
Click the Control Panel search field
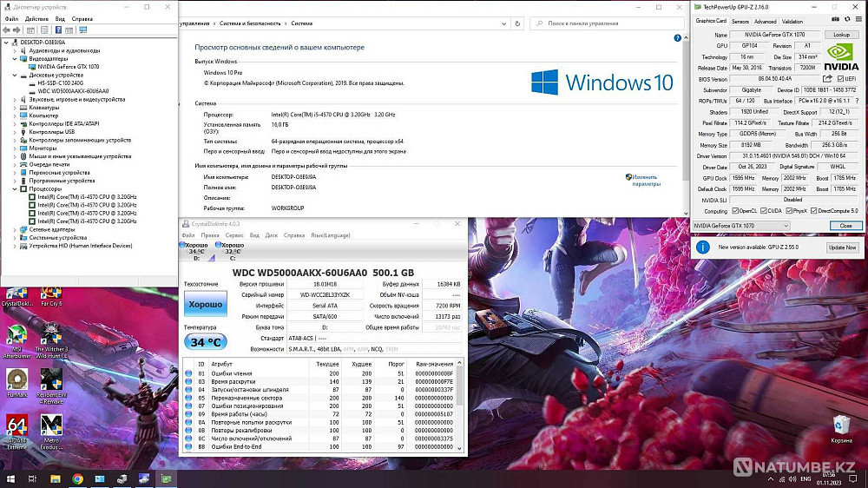tap(608, 23)
